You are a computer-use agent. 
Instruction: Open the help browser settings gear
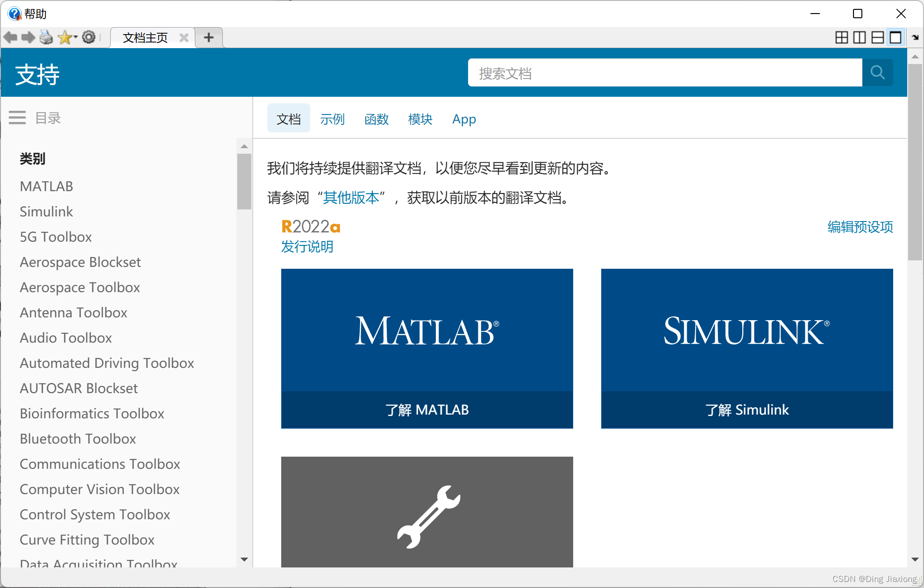click(x=89, y=37)
